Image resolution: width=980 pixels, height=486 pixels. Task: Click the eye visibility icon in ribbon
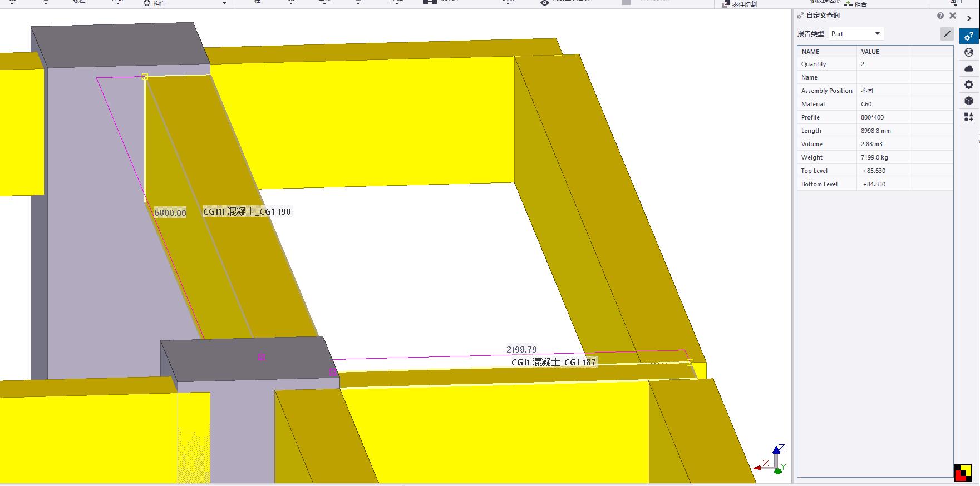(545, 3)
